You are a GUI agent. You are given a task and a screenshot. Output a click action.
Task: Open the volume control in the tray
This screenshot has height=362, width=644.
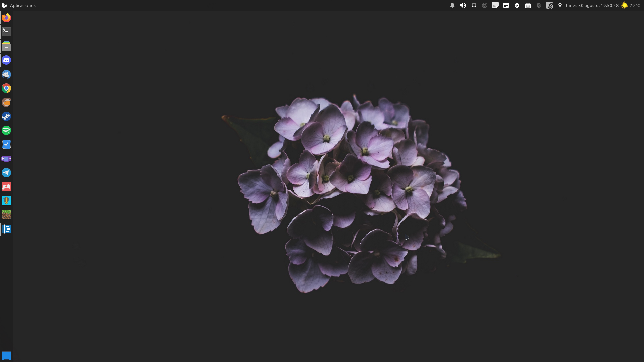pos(463,5)
